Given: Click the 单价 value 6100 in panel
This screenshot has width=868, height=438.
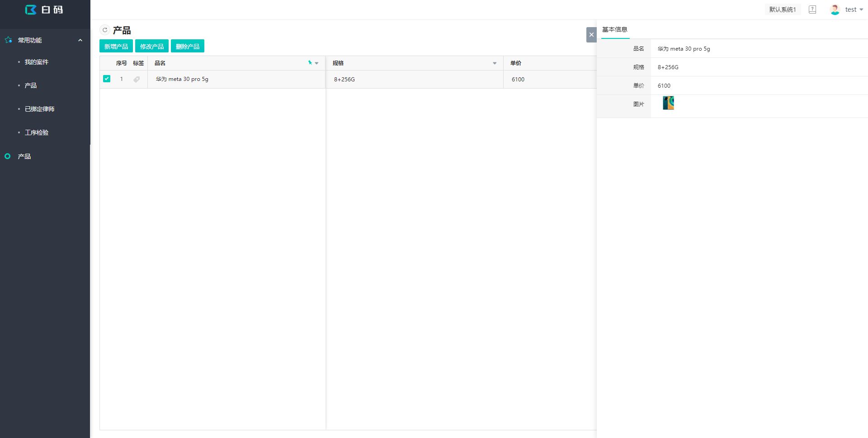Looking at the screenshot, I should [664, 86].
